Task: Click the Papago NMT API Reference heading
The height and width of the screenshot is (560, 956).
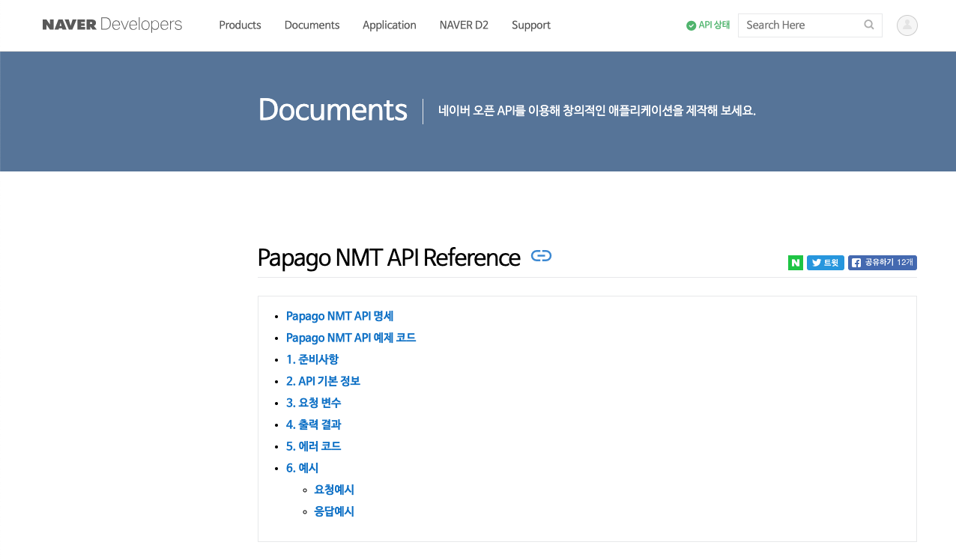Action: [389, 258]
